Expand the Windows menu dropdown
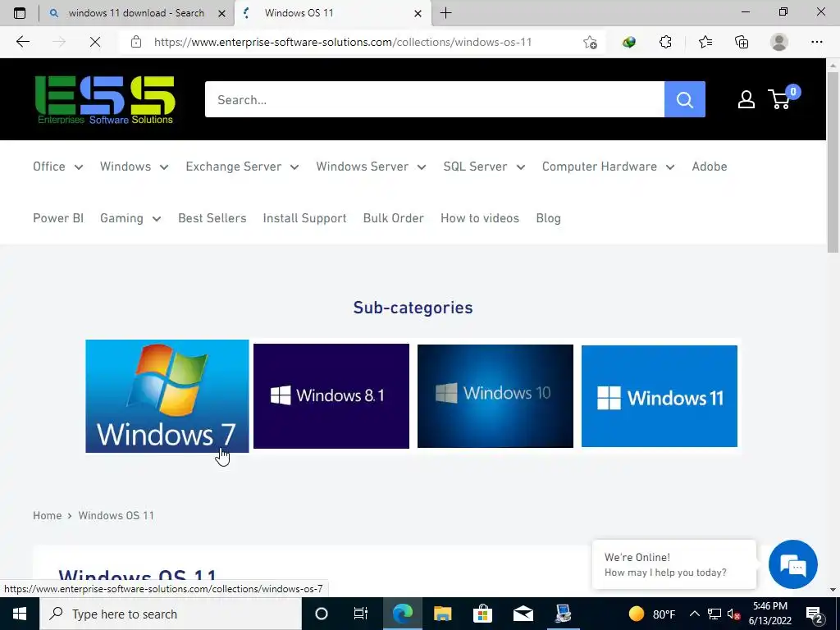 point(135,167)
